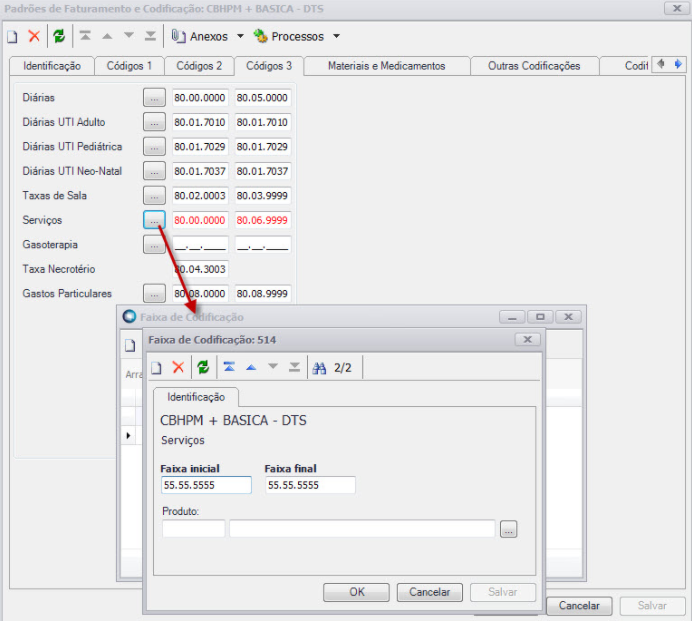
Task: Open the Processos menu
Action: click(x=289, y=36)
